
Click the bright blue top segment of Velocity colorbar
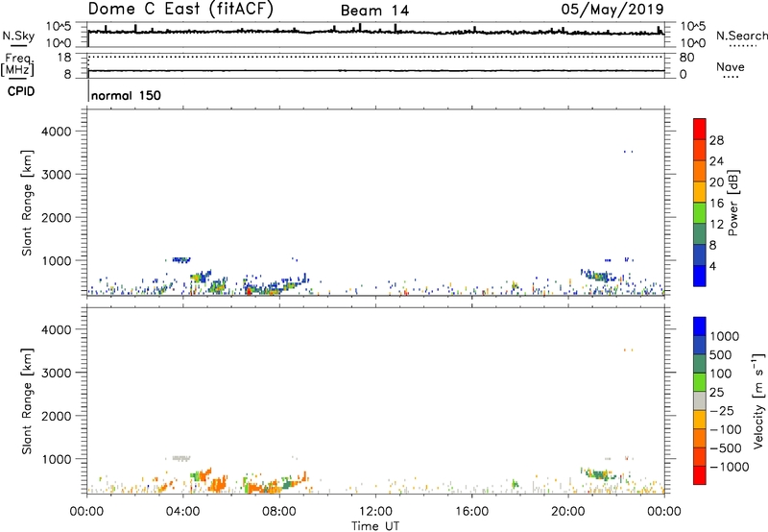(x=700, y=326)
